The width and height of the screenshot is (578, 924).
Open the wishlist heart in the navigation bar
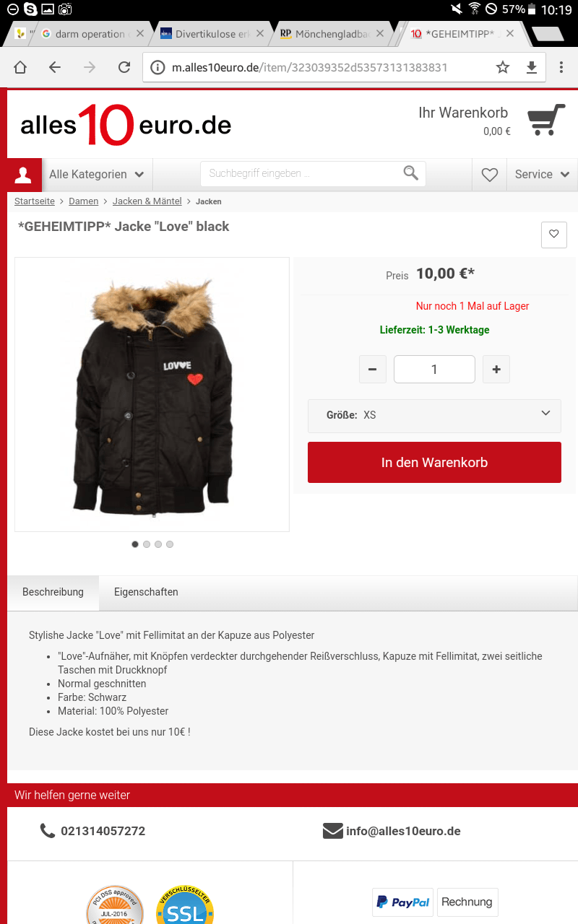click(490, 175)
